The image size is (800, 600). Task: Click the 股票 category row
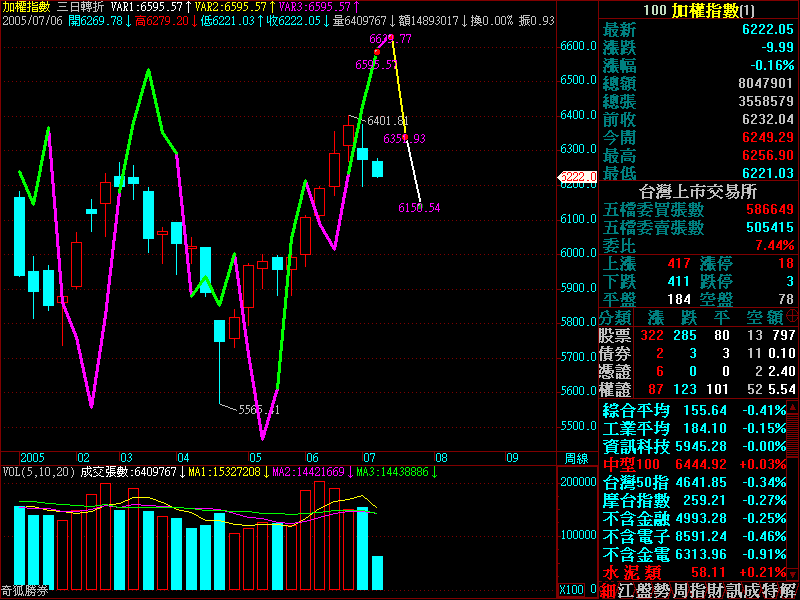698,335
